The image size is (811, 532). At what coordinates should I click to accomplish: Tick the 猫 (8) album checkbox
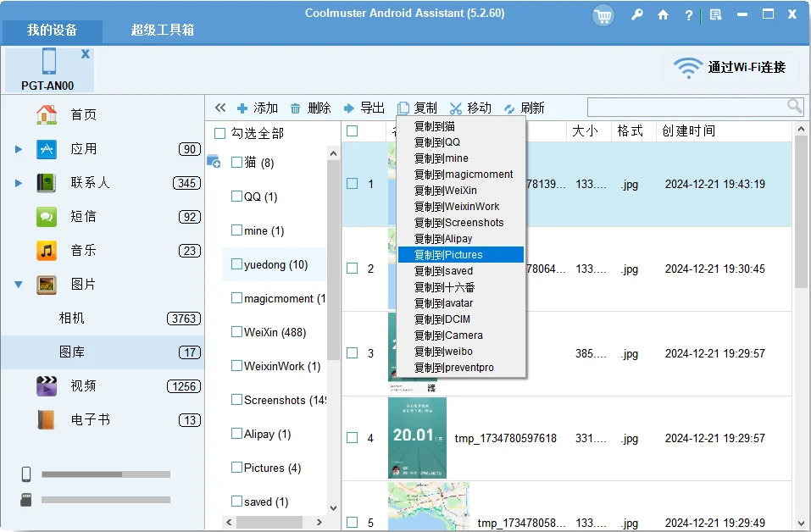point(236,163)
